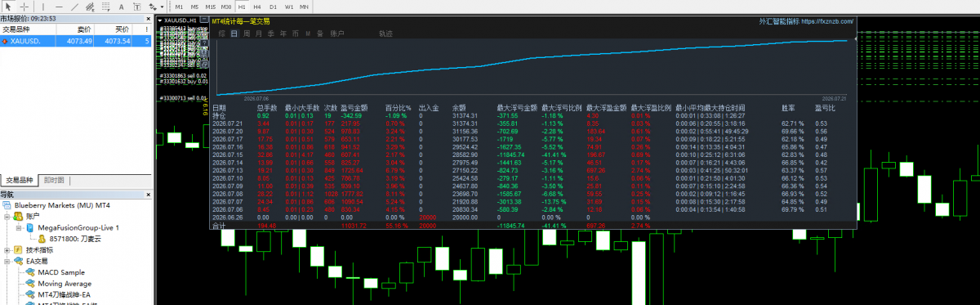
Task: Select the 年 yearly stats tab
Action: click(283, 34)
